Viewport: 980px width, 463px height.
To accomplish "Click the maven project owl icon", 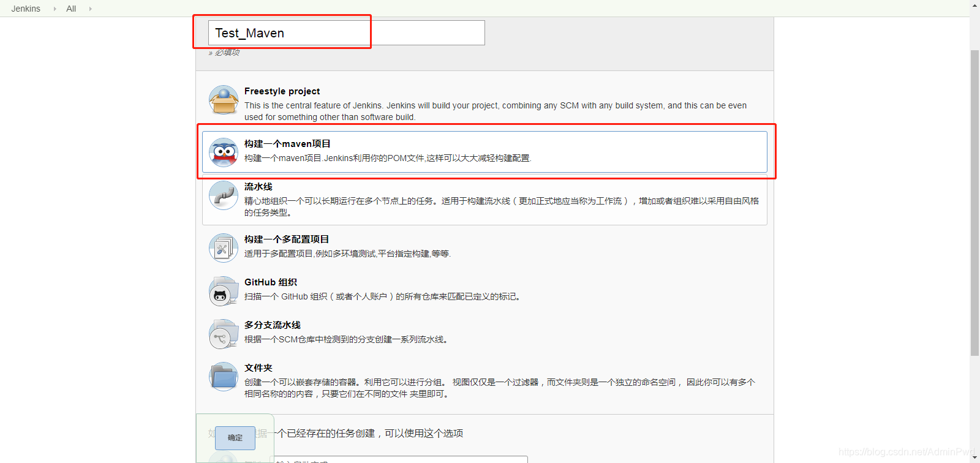I will pyautogui.click(x=224, y=152).
